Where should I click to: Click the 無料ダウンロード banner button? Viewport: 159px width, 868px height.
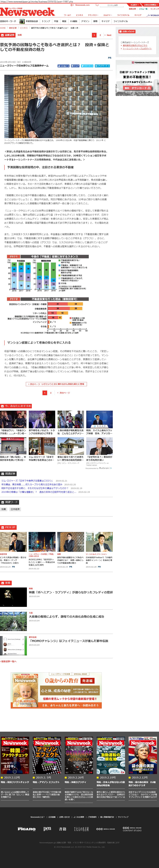tap(137, 88)
